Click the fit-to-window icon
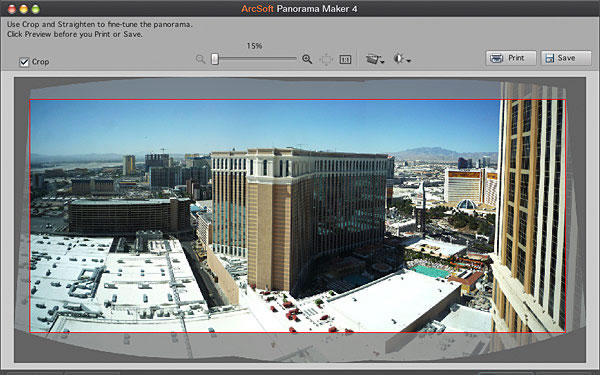 (326, 59)
